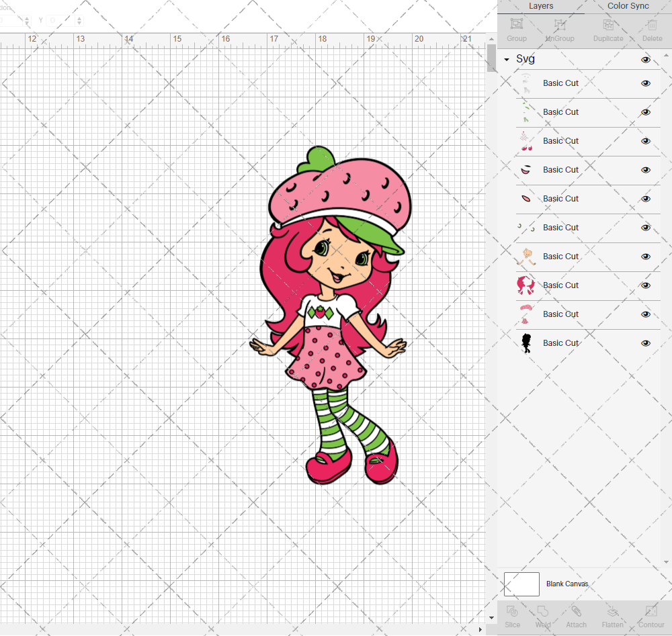
Task: Click the Blank Canvas label
Action: (x=567, y=584)
